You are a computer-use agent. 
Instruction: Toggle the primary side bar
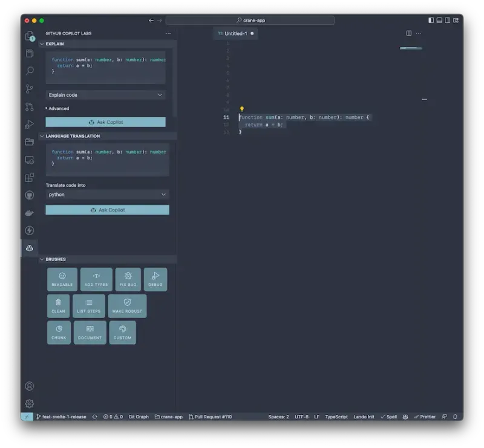point(431,21)
